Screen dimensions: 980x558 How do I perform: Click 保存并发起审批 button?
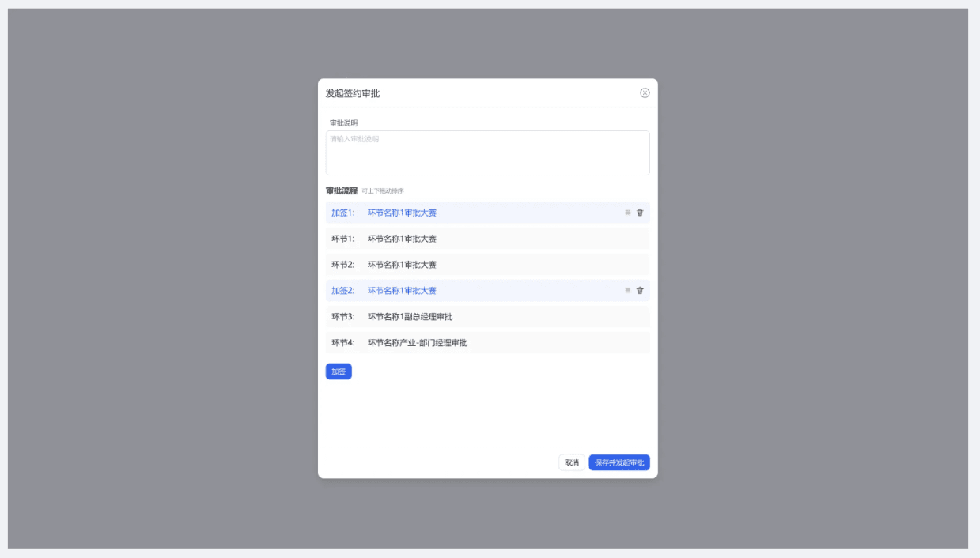(619, 462)
